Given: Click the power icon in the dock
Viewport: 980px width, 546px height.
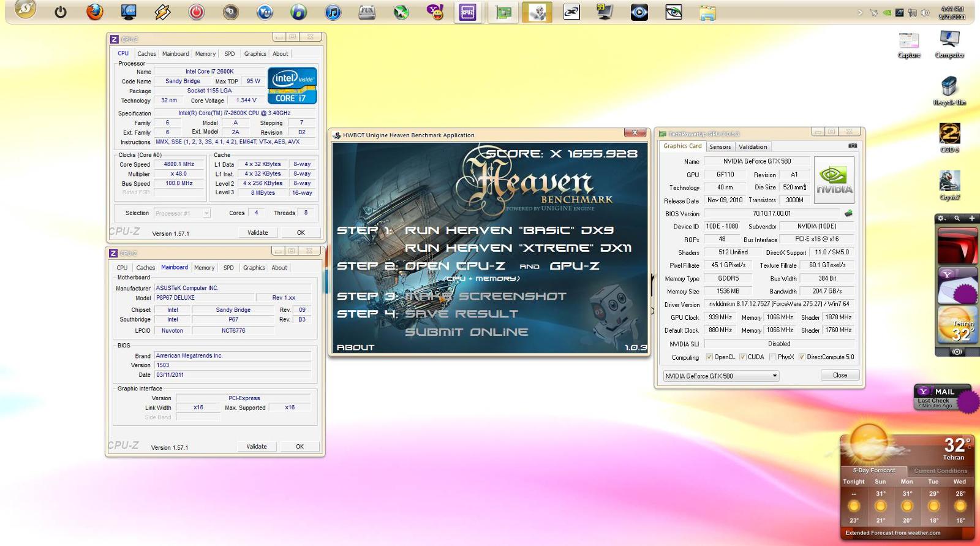Looking at the screenshot, I should (60, 12).
